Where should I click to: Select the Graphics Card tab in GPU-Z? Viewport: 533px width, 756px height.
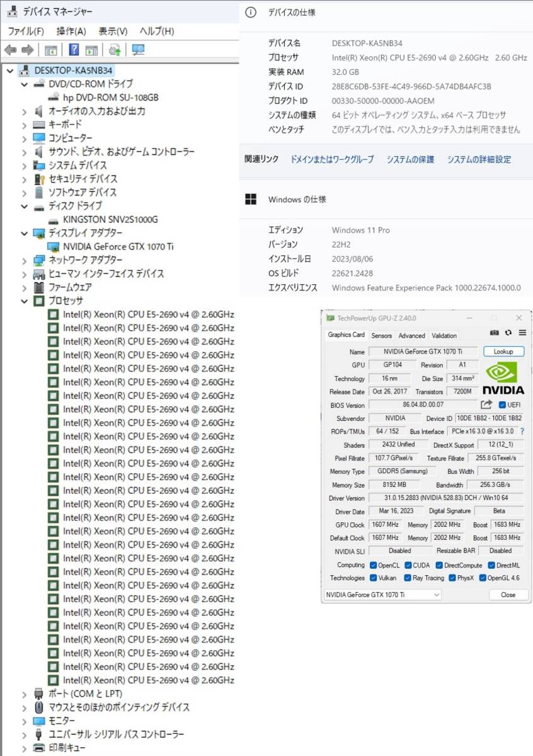(x=346, y=335)
